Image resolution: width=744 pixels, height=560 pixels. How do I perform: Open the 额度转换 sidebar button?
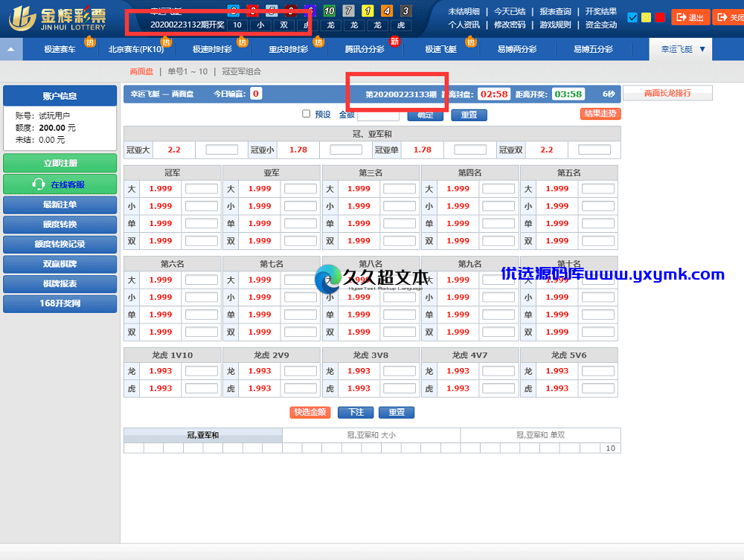(x=60, y=225)
